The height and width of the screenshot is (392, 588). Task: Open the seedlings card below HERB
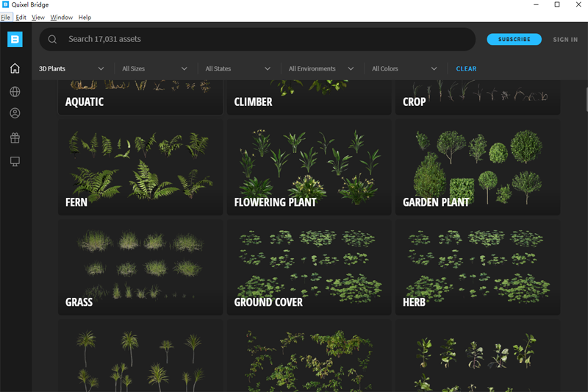point(478,356)
